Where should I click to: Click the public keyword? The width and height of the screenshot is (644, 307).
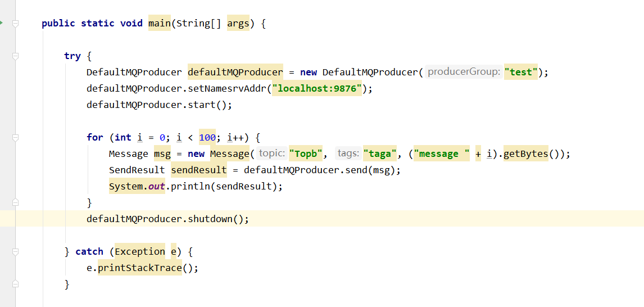pyautogui.click(x=58, y=24)
